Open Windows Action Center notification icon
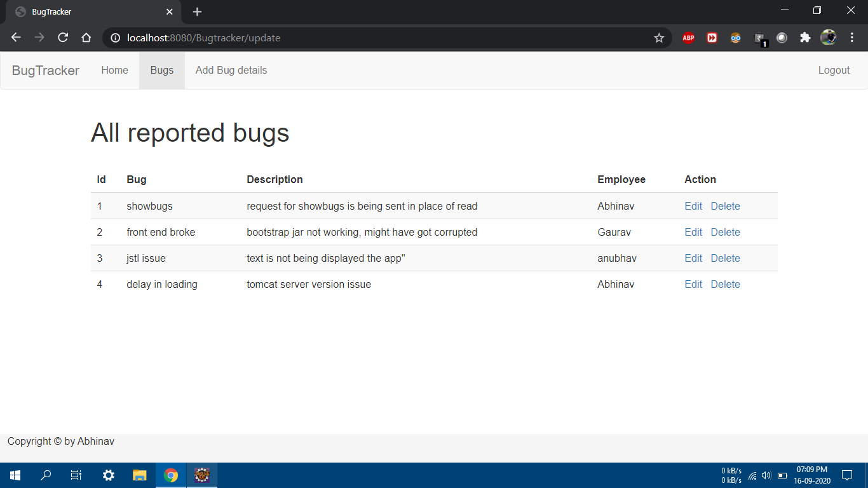Viewport: 868px width, 488px height. 846,475
